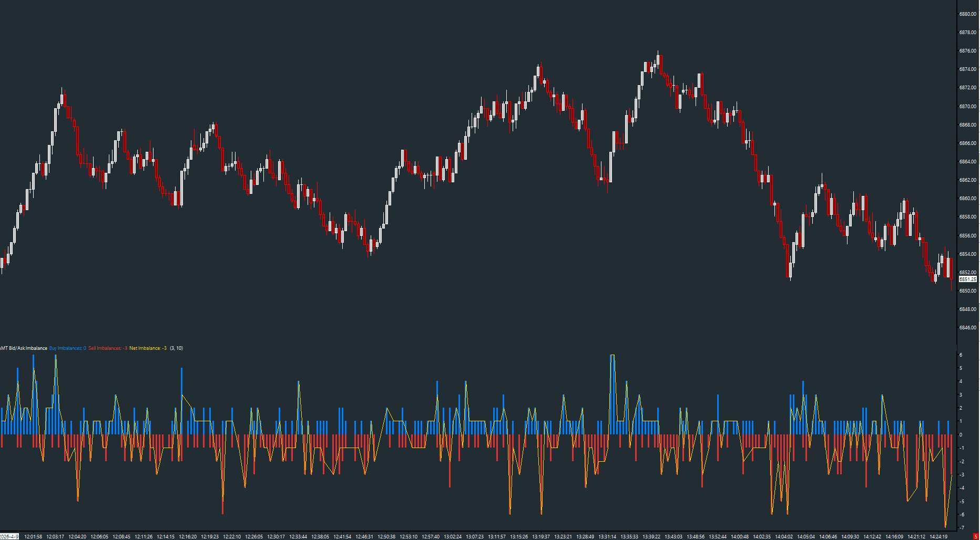Select the highlighted last price box 6851.25
980x540 pixels.
click(967, 279)
